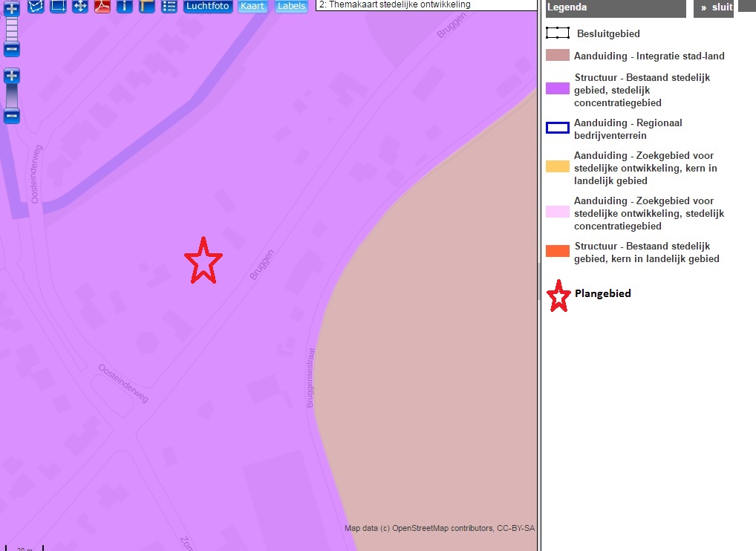Screen dimensions: 756x551
Task: Click 'Structuur - Bestaand stedelijk gebied, stedelijk concentratiegebied' label
Action: tap(642, 90)
